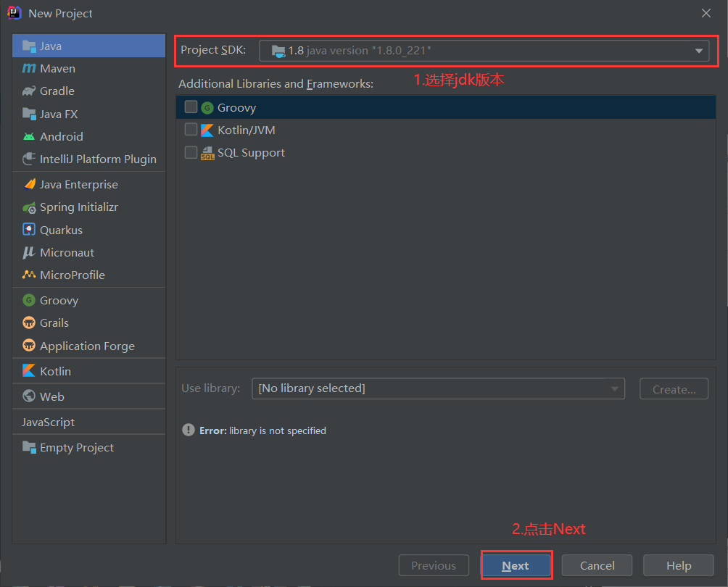
Task: Choose JavaScript project type
Action: tap(88, 422)
